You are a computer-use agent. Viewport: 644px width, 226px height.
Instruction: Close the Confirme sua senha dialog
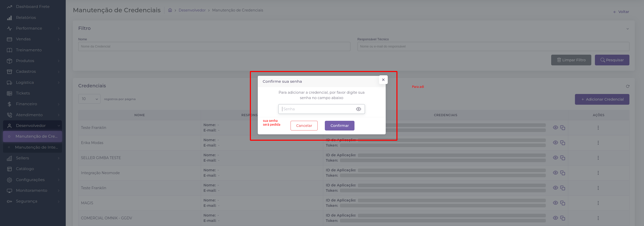point(383,80)
